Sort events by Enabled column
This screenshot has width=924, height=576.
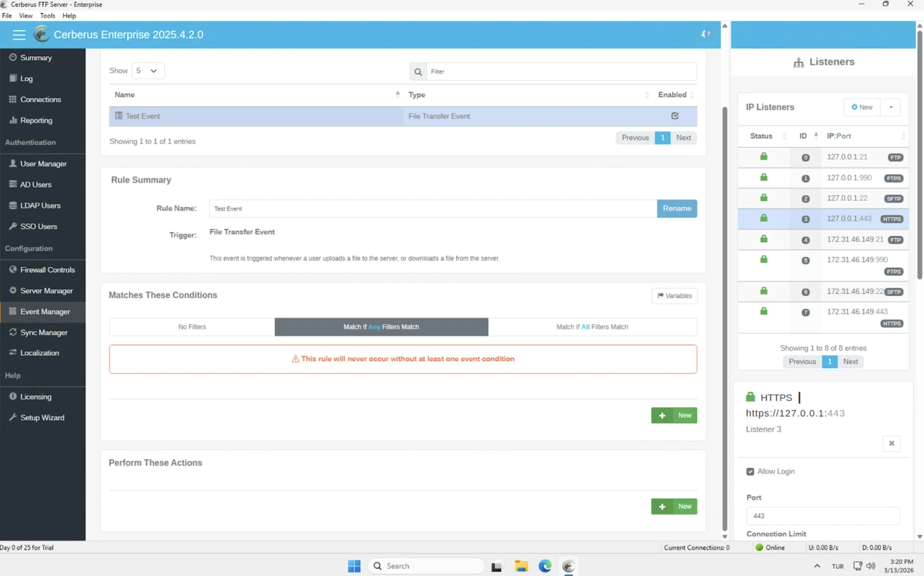click(x=675, y=95)
